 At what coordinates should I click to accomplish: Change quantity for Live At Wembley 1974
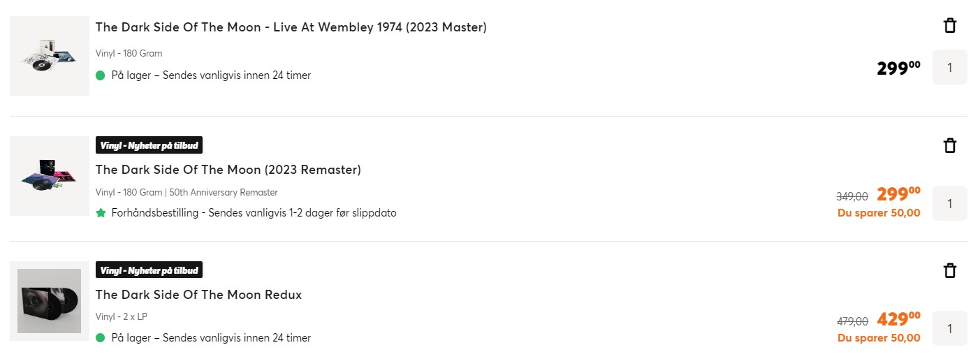click(949, 68)
